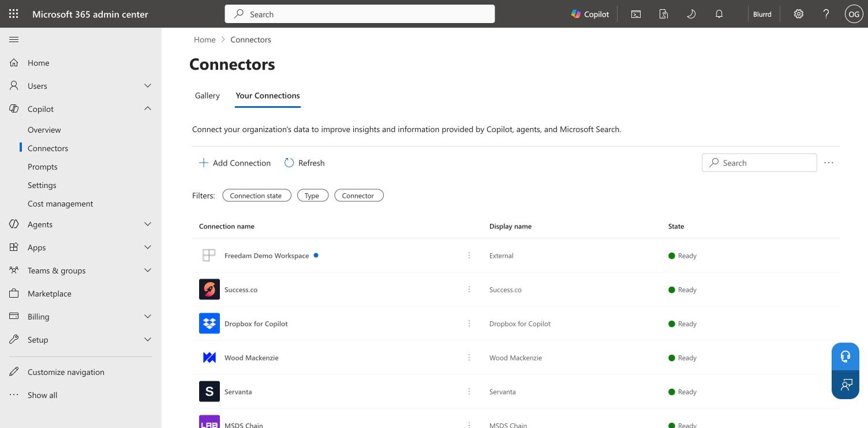The width and height of the screenshot is (868, 428).
Task: Open more options ellipsis beside search
Action: click(x=829, y=163)
